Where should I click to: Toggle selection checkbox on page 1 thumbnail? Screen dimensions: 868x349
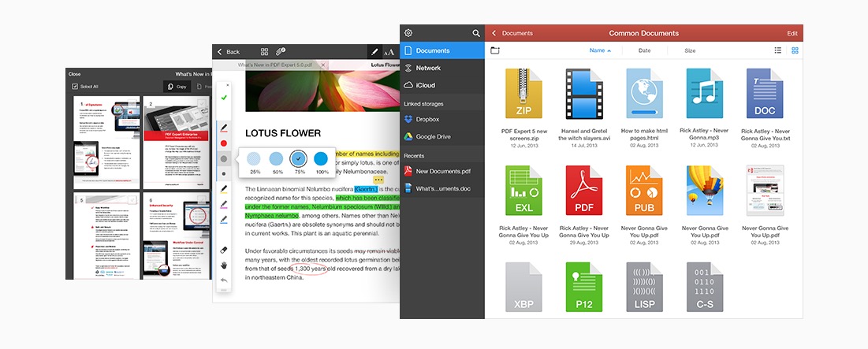tap(133, 103)
